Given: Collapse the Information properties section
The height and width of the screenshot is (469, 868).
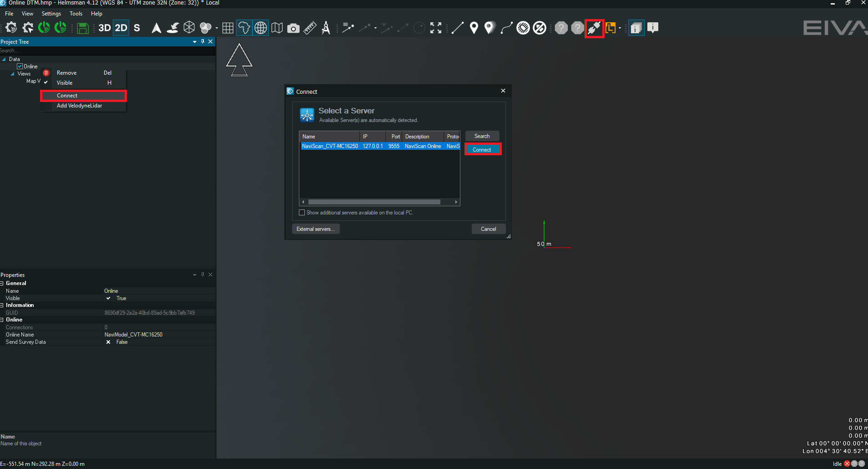Looking at the screenshot, I should [x=2, y=305].
